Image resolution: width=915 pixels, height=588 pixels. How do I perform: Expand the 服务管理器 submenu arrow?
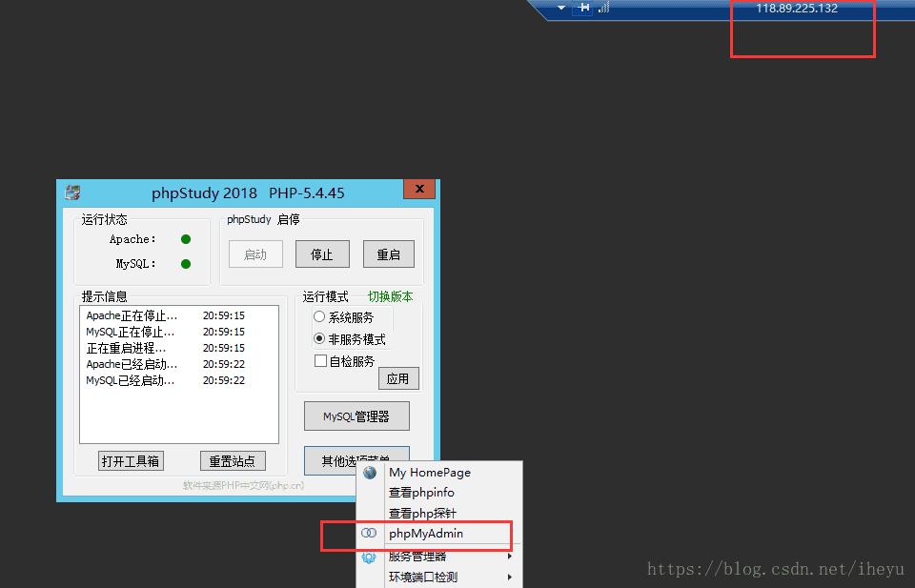point(510,556)
